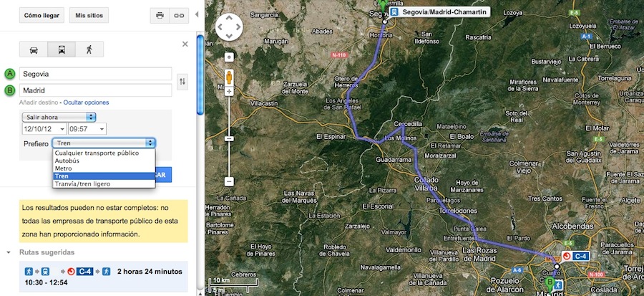Open the date dropdown showing 12/10/12
Screen dimensions: 644x296
[x=44, y=129]
